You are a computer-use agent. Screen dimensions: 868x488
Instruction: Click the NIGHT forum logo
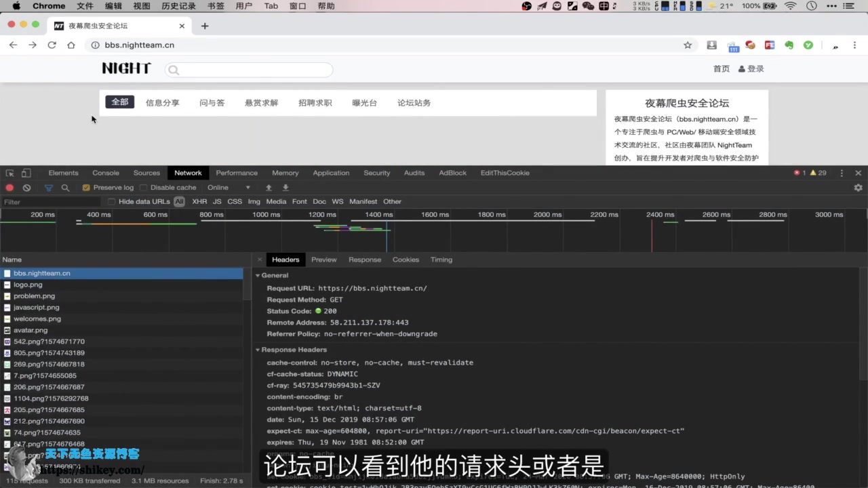pyautogui.click(x=126, y=68)
